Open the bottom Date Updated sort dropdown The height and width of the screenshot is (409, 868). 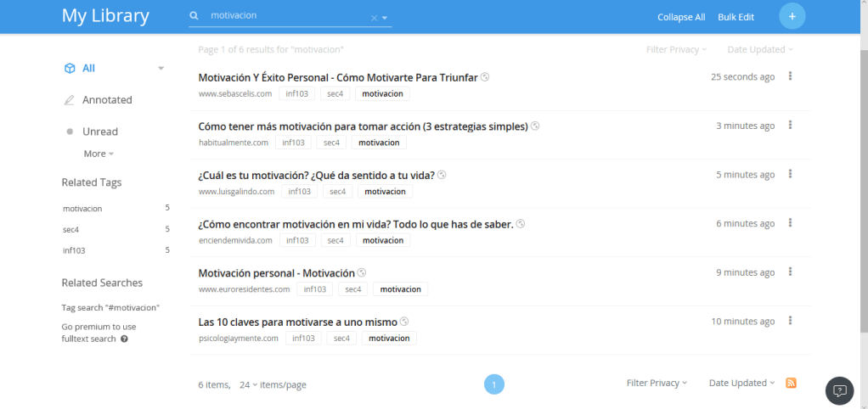click(x=741, y=384)
